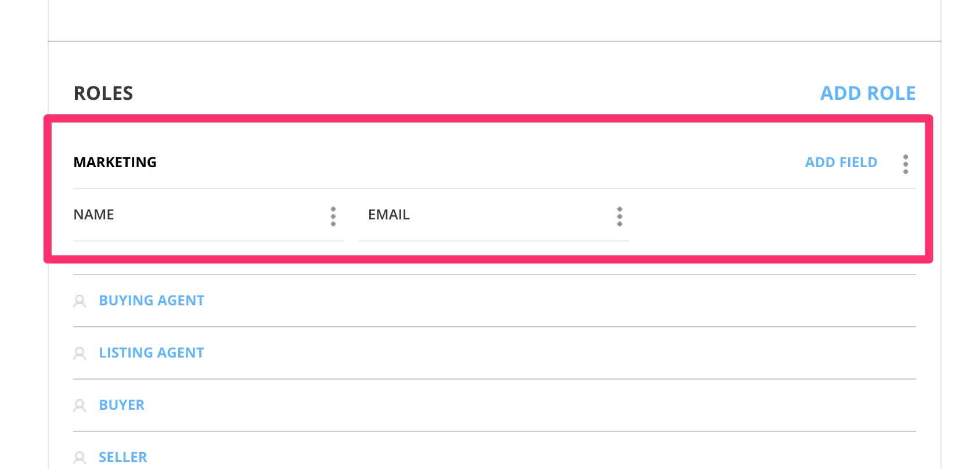Expand the BUYING AGENT role

[x=152, y=301]
